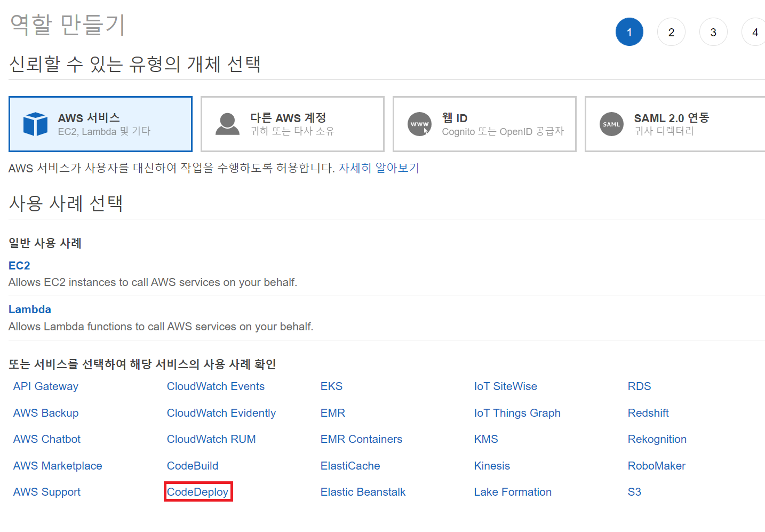Select AWS Marketplace service
This screenshot has width=765, height=532.
[58, 466]
